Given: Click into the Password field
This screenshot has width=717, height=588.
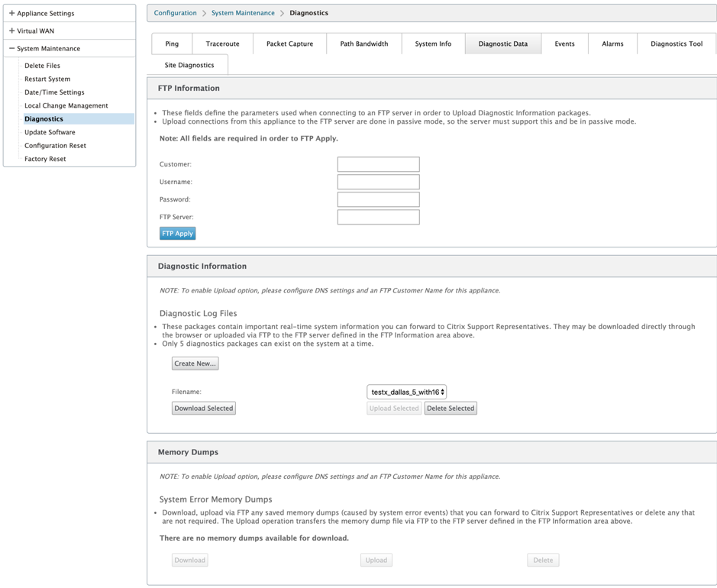Looking at the screenshot, I should tap(378, 199).
